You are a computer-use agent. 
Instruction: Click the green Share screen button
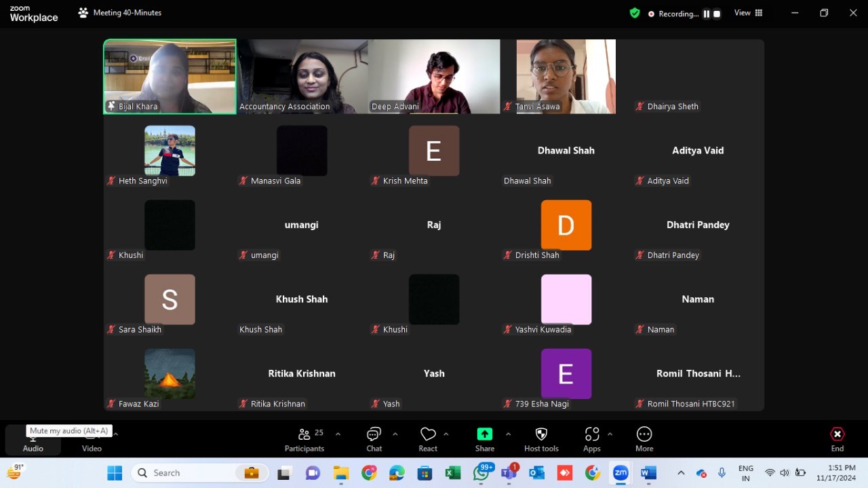pos(484,434)
